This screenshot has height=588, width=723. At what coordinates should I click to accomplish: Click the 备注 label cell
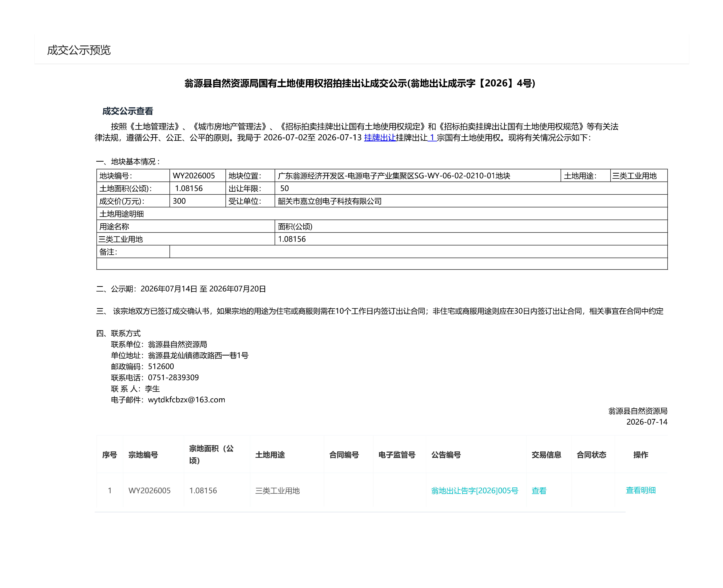tap(133, 252)
